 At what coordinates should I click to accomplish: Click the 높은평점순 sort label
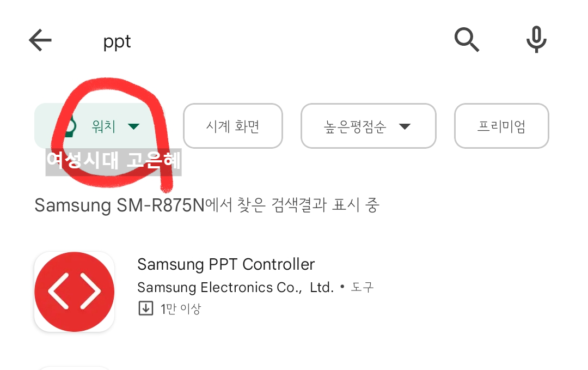[354, 126]
